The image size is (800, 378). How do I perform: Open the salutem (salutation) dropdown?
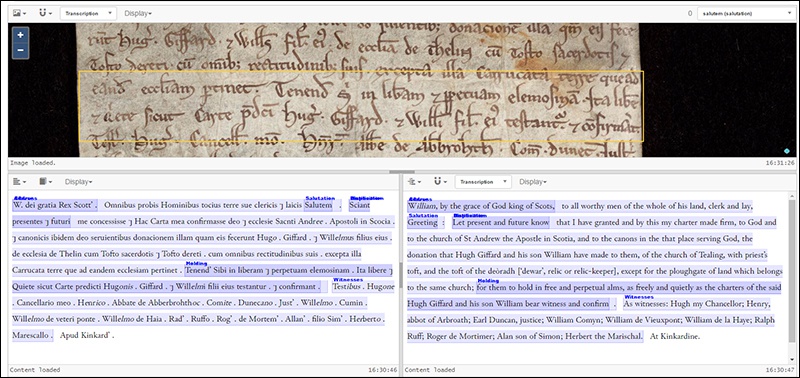click(x=744, y=13)
